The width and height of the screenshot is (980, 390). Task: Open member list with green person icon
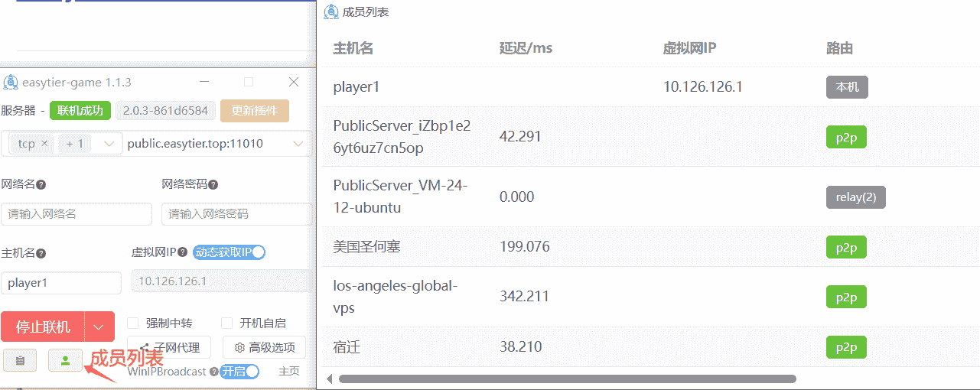(65, 359)
